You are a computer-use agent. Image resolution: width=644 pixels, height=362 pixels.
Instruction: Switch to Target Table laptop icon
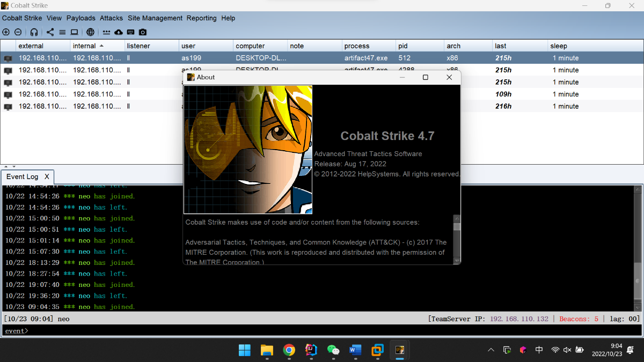coord(74,32)
